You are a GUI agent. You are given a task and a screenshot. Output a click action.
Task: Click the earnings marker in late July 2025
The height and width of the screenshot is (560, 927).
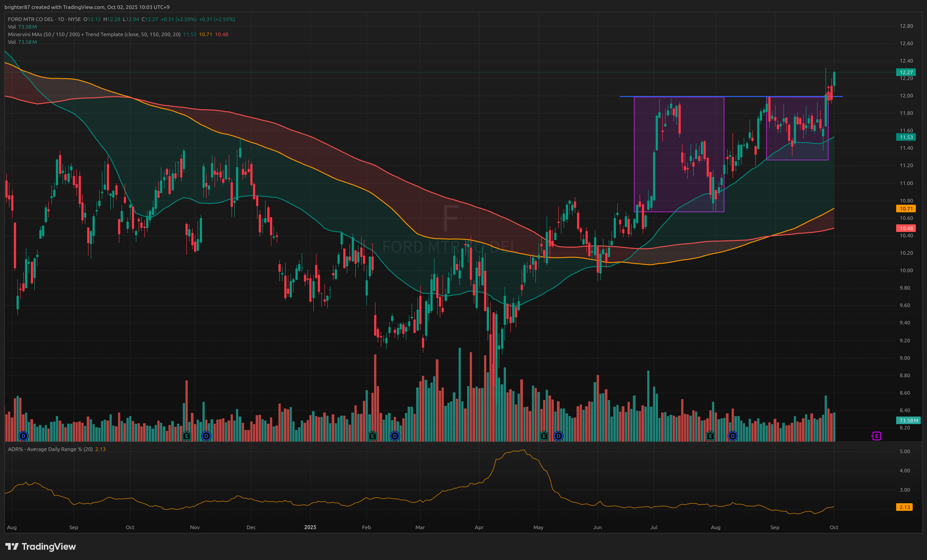(711, 436)
